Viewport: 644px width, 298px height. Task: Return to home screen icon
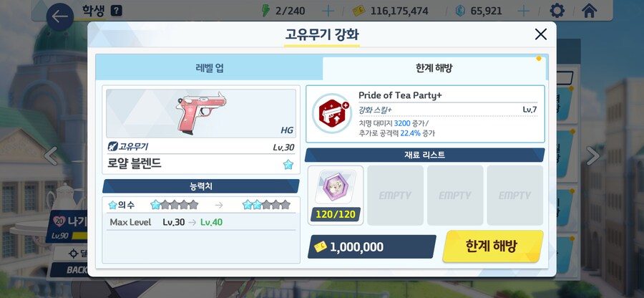click(x=589, y=11)
